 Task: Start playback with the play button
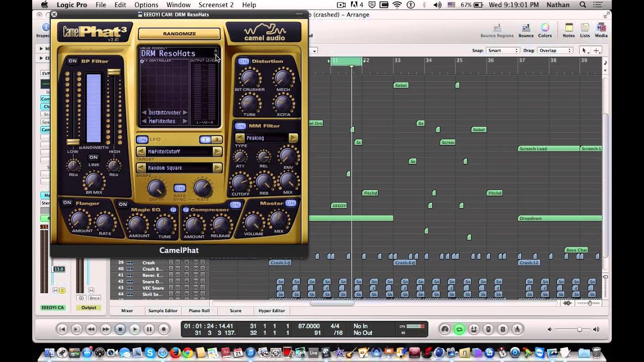pyautogui.click(x=134, y=329)
